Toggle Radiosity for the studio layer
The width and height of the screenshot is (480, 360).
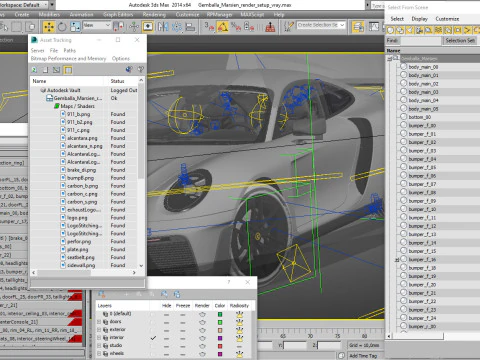click(x=239, y=346)
